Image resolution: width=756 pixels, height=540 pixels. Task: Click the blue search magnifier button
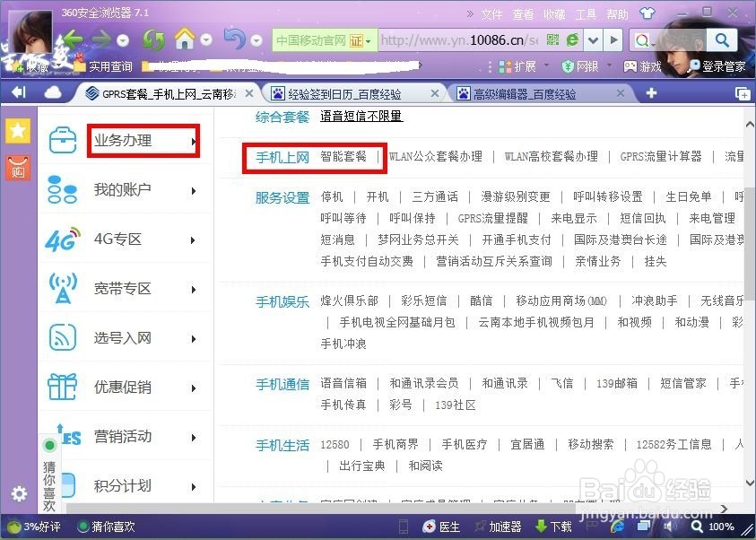pos(722,39)
